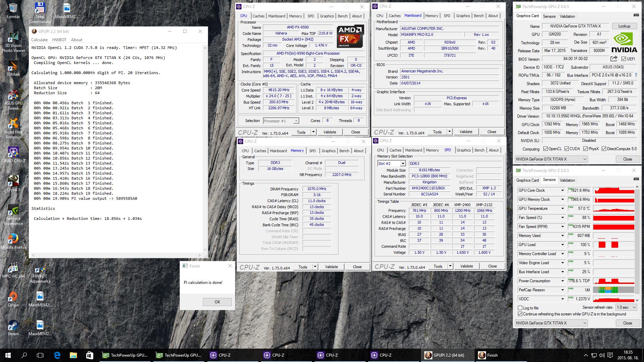
Task: Expand the Power Consumption sensor dropdown
Action: click(x=562, y=281)
